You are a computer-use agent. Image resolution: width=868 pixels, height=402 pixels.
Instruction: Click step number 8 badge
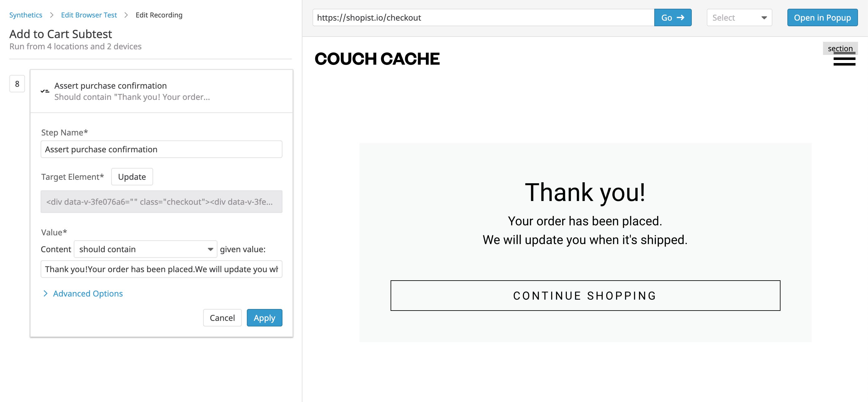coord(17,84)
